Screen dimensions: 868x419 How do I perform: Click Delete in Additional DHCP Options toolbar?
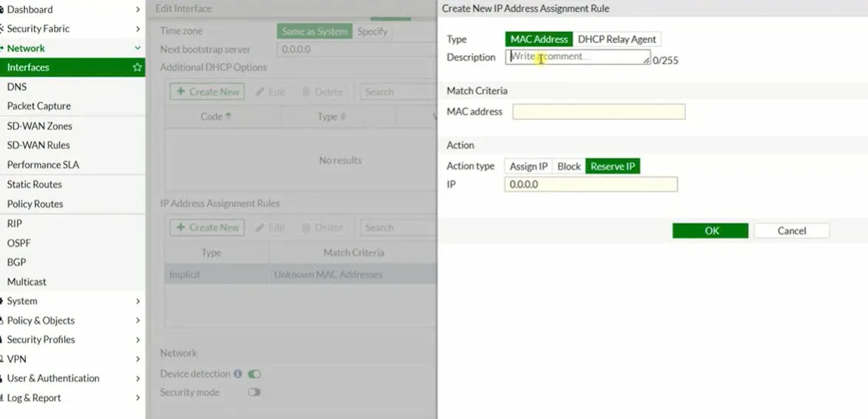322,92
